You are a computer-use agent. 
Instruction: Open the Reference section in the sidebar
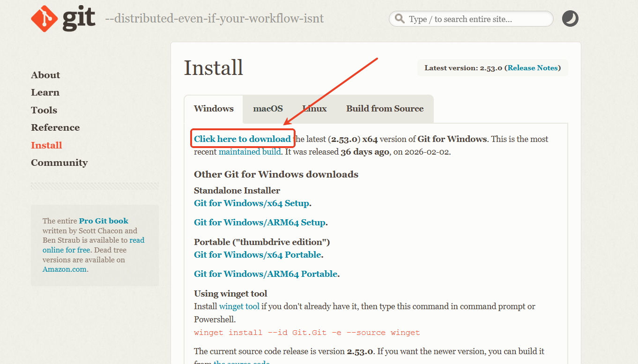(55, 127)
